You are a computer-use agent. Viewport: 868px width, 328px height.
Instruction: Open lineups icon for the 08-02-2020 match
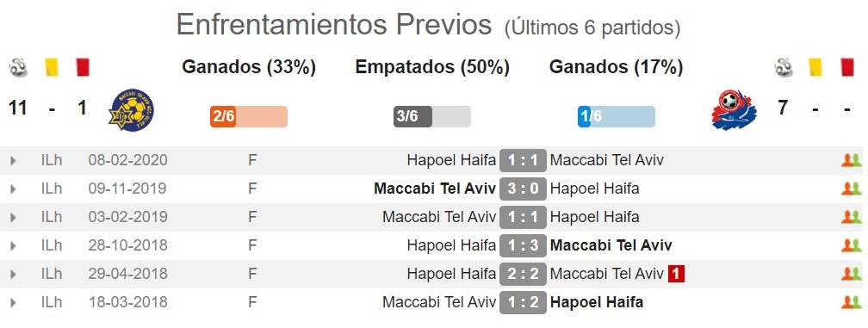[851, 160]
